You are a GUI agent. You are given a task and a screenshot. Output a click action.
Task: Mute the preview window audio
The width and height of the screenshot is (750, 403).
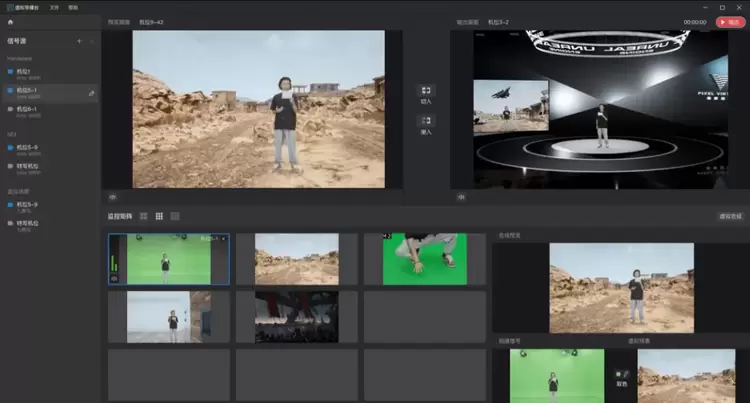tap(113, 197)
